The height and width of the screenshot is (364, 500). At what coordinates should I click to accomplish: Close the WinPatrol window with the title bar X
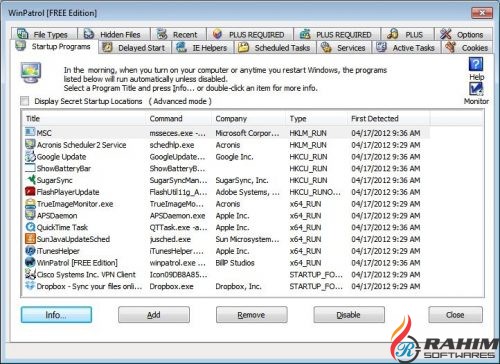(482, 13)
